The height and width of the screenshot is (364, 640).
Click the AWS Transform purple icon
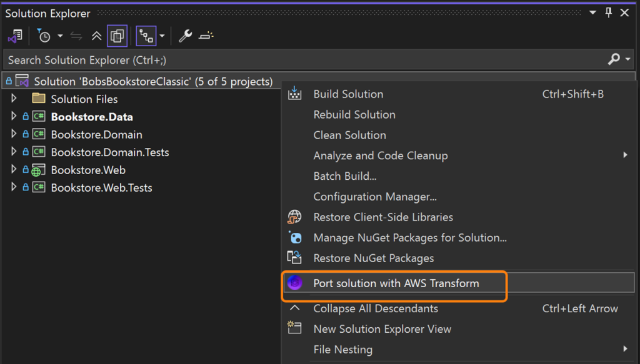[x=294, y=283]
